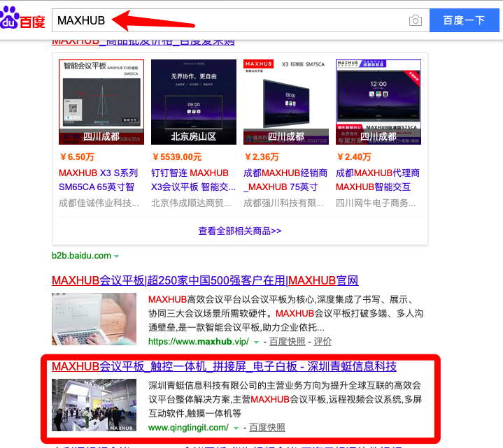The image size is (503, 448).
Task: Open camera image search icon
Action: click(x=416, y=20)
